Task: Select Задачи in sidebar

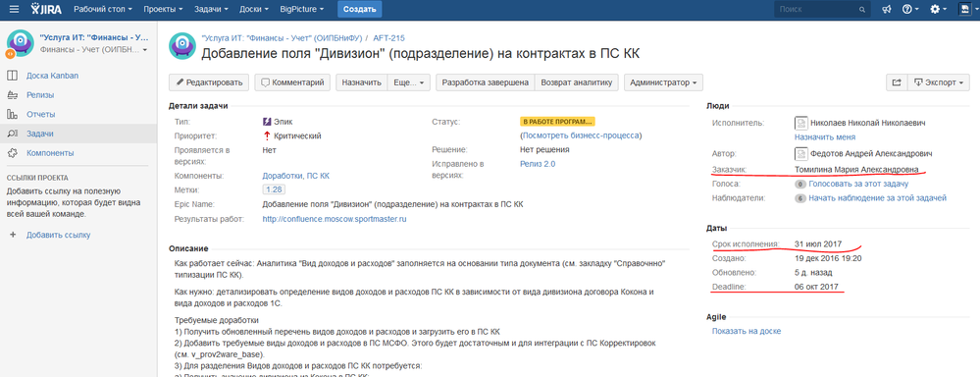Action: point(39,134)
